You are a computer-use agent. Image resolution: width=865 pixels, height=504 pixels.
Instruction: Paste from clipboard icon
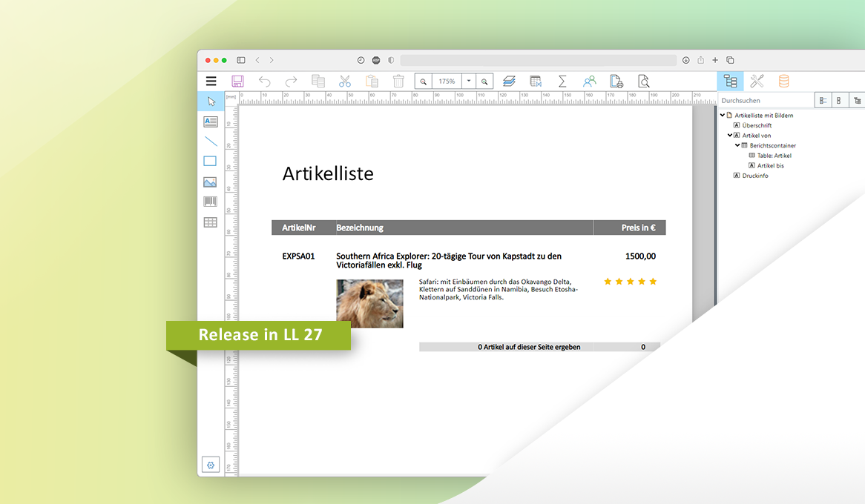click(x=372, y=82)
